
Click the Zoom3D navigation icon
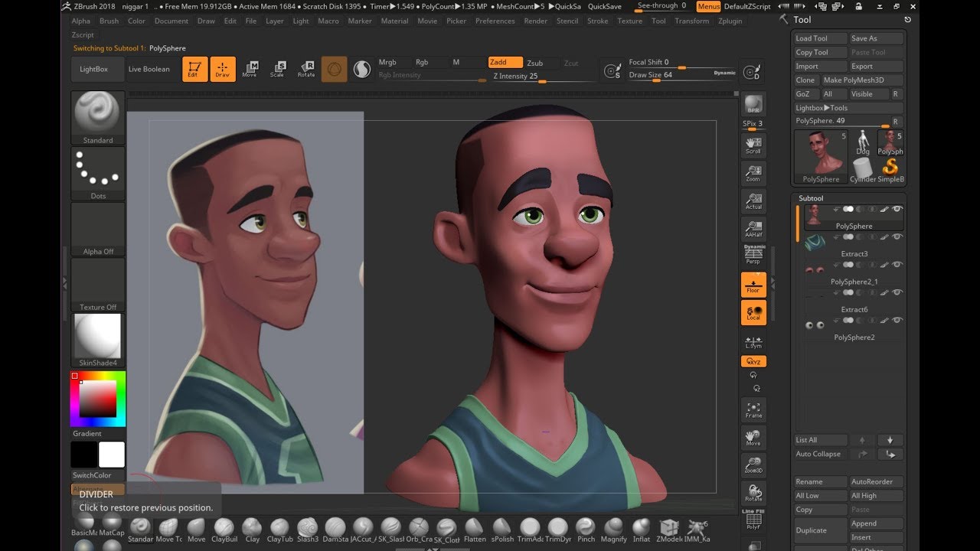(753, 465)
